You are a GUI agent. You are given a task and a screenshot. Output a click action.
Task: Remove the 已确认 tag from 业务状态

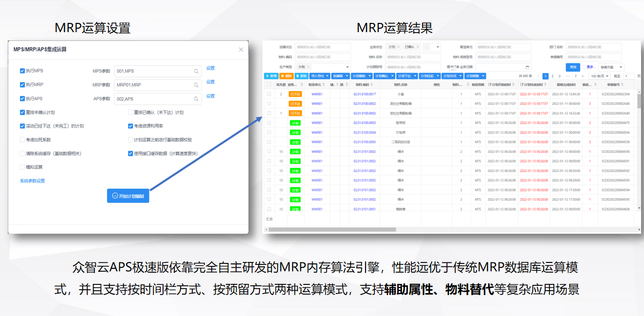click(418, 47)
